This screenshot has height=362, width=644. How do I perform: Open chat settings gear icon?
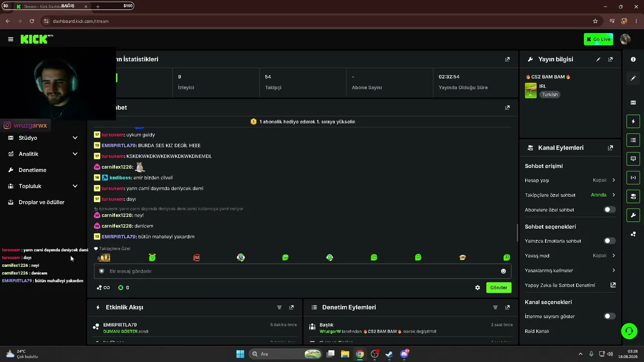477,288
